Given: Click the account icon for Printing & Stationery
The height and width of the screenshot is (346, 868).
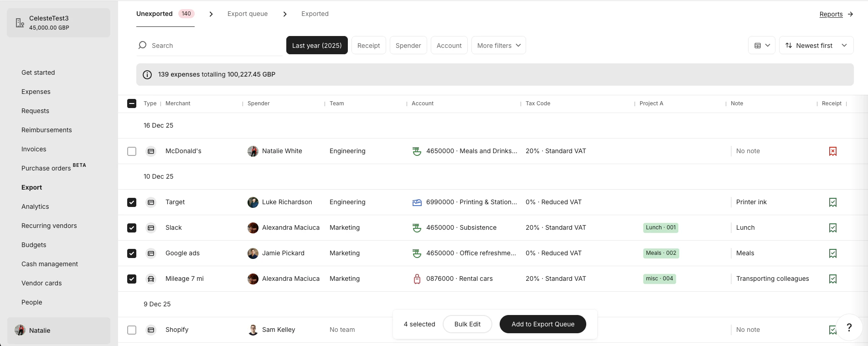Looking at the screenshot, I should click(417, 202).
